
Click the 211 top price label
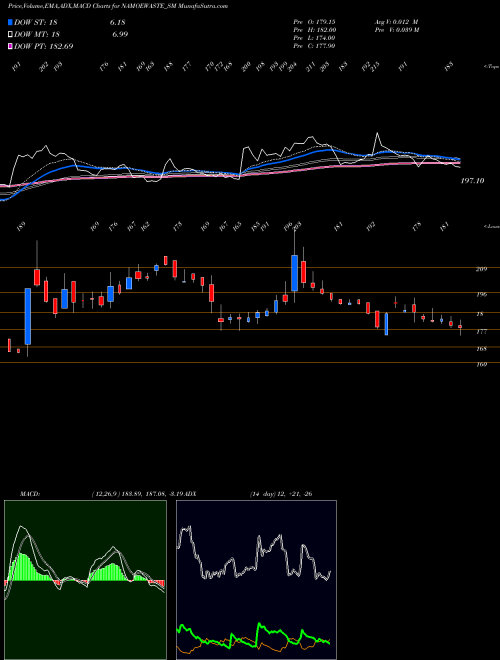311,67
